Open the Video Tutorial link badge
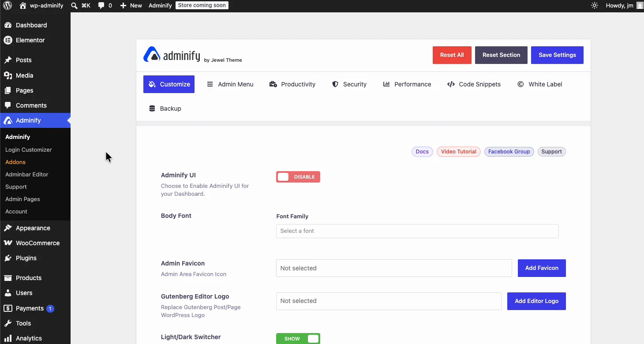644x344 pixels. [x=459, y=152]
